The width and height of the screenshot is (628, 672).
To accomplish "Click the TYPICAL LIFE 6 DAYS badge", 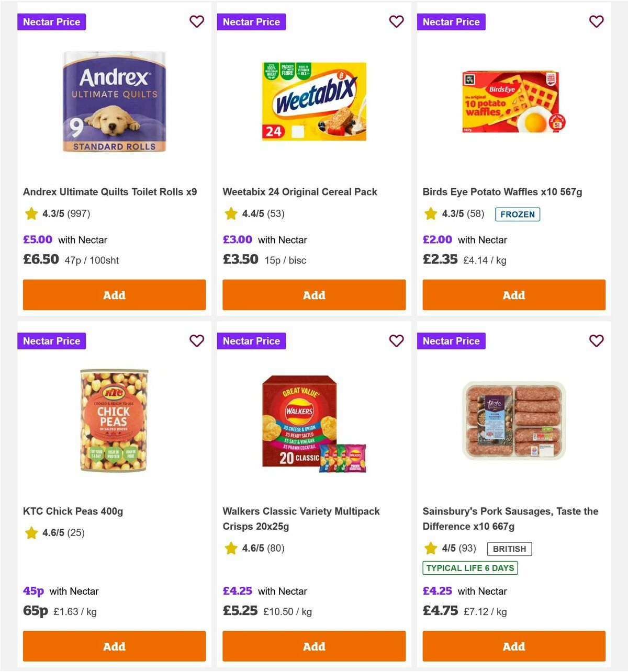I will coord(470,567).
